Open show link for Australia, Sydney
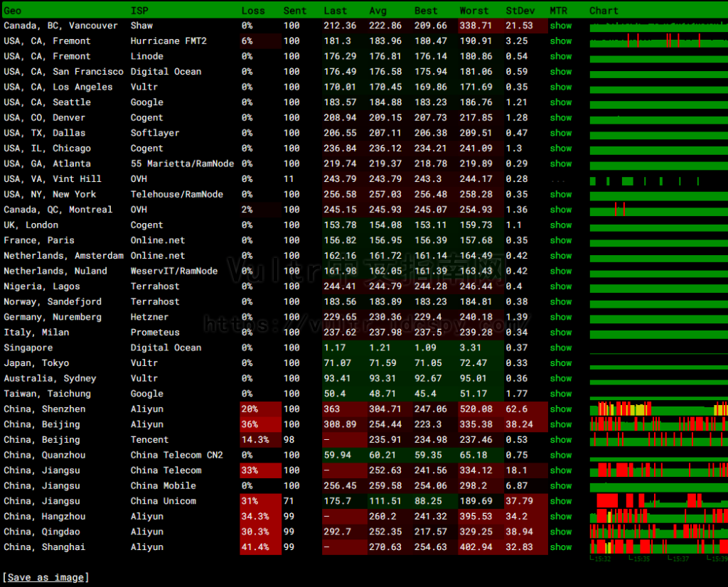 click(560, 378)
